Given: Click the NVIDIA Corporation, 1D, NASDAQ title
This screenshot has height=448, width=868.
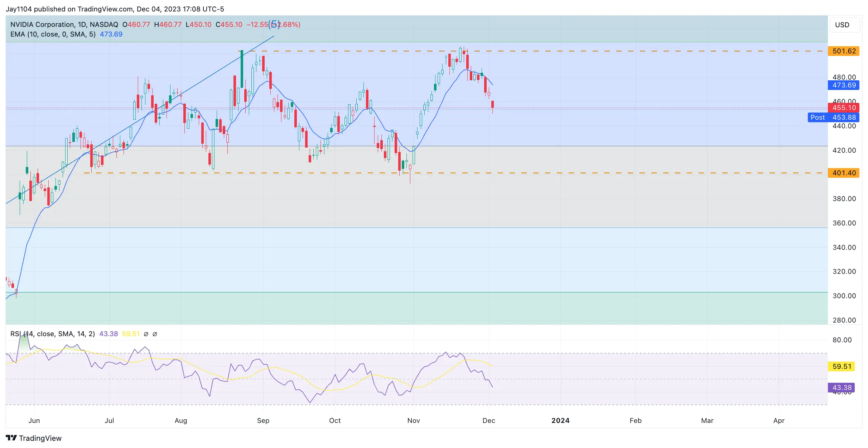Looking at the screenshot, I should point(64,24).
